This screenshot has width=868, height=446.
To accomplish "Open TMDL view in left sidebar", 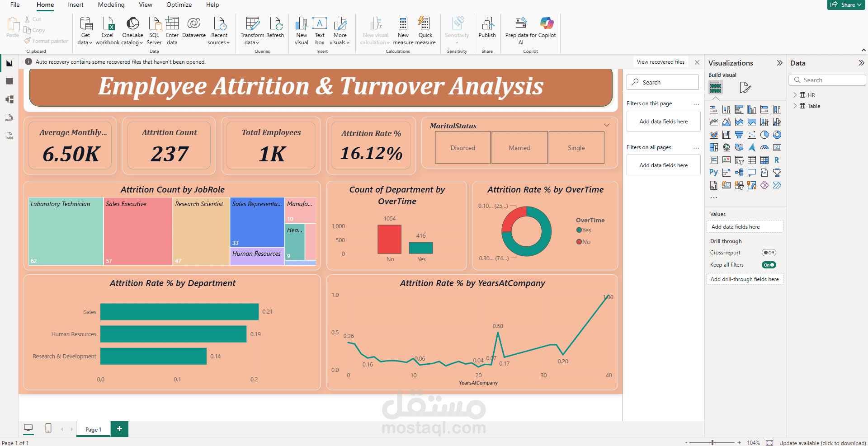I will tap(9, 136).
